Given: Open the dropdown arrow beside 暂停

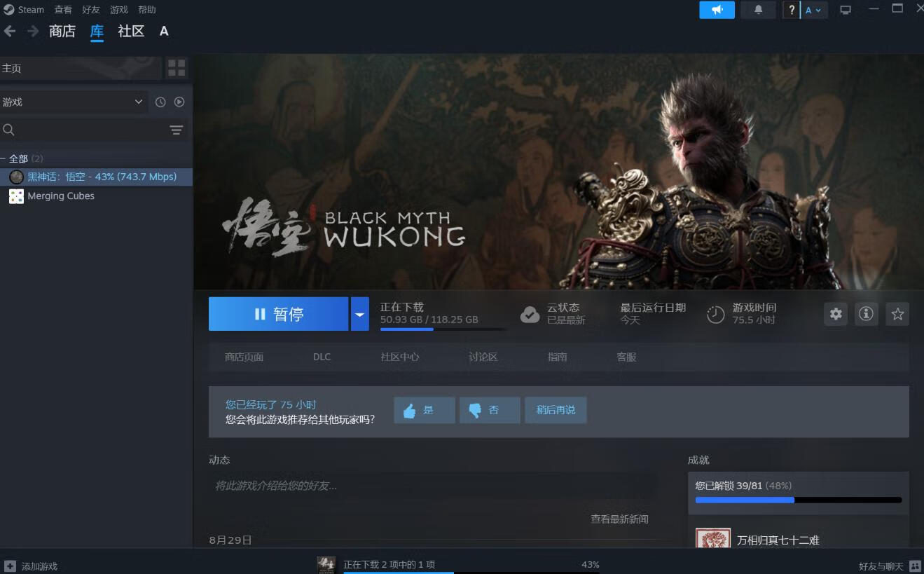Looking at the screenshot, I should coord(359,314).
